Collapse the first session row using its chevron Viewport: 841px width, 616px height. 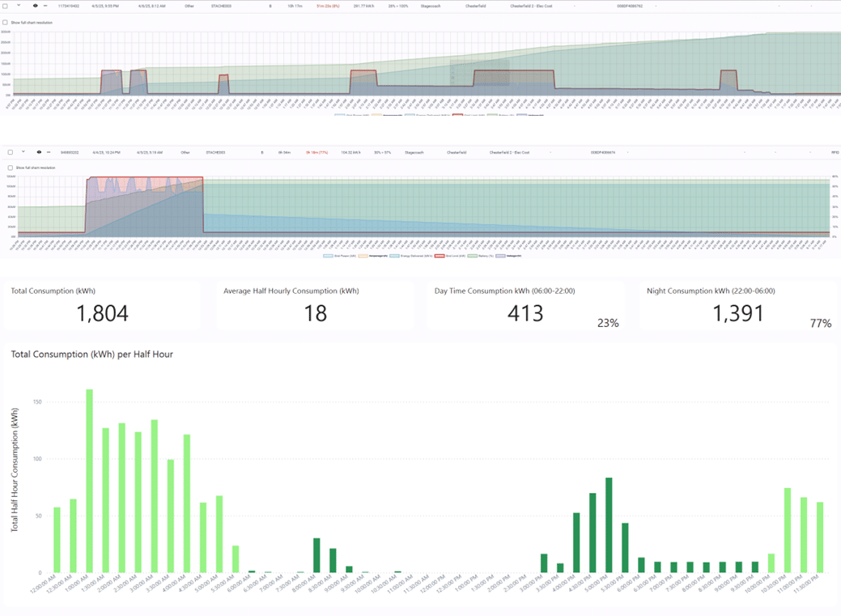pos(19,5)
